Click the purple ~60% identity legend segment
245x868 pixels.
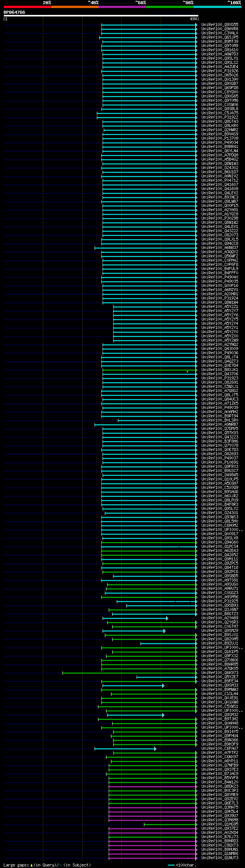pyautogui.click(x=122, y=7)
